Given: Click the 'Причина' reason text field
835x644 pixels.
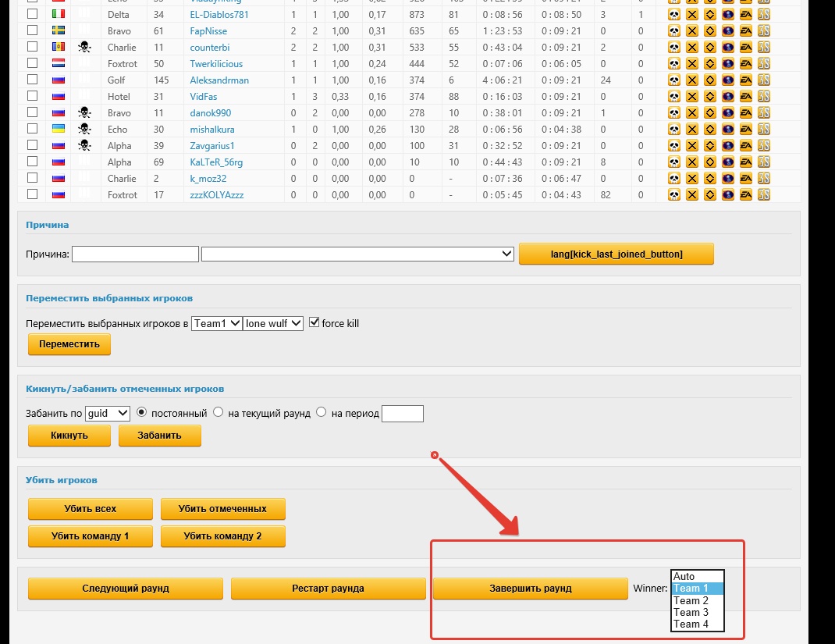Looking at the screenshot, I should 135,254.
